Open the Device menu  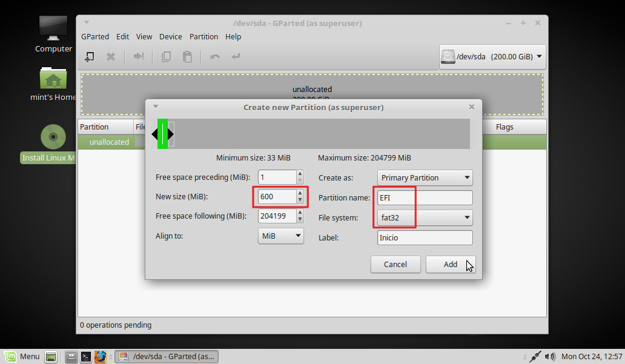170,36
